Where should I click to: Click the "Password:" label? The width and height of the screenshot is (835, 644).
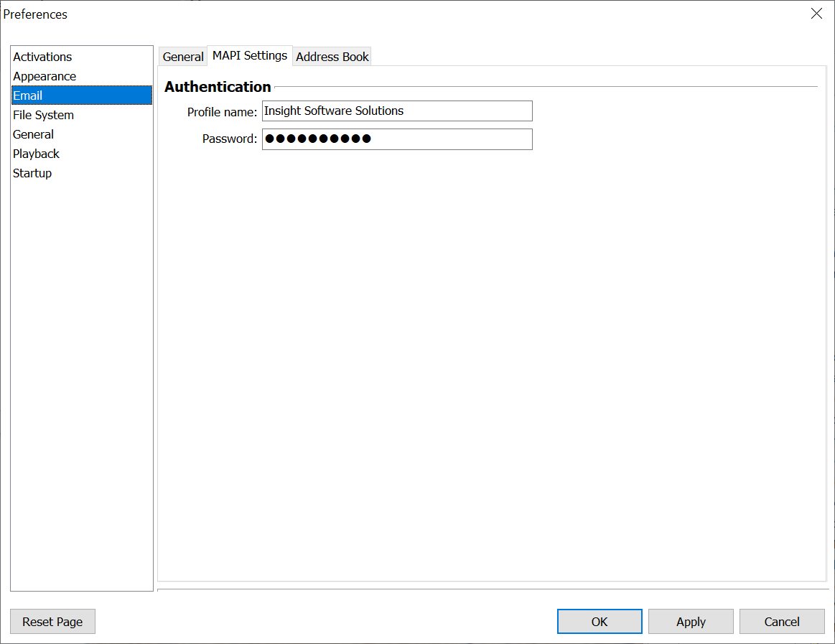[x=230, y=139]
